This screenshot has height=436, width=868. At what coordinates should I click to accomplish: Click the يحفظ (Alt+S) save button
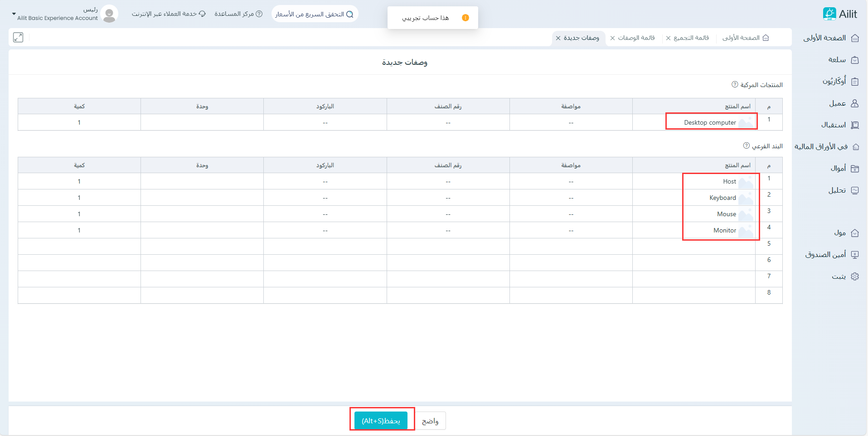tap(381, 421)
